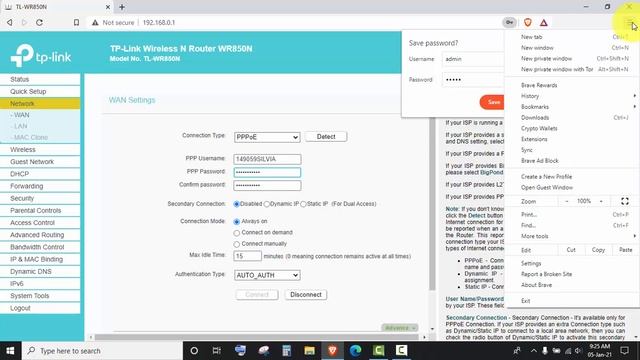Open System Tools in sidebar
Screen dimensions: 640x360
(40, 296)
